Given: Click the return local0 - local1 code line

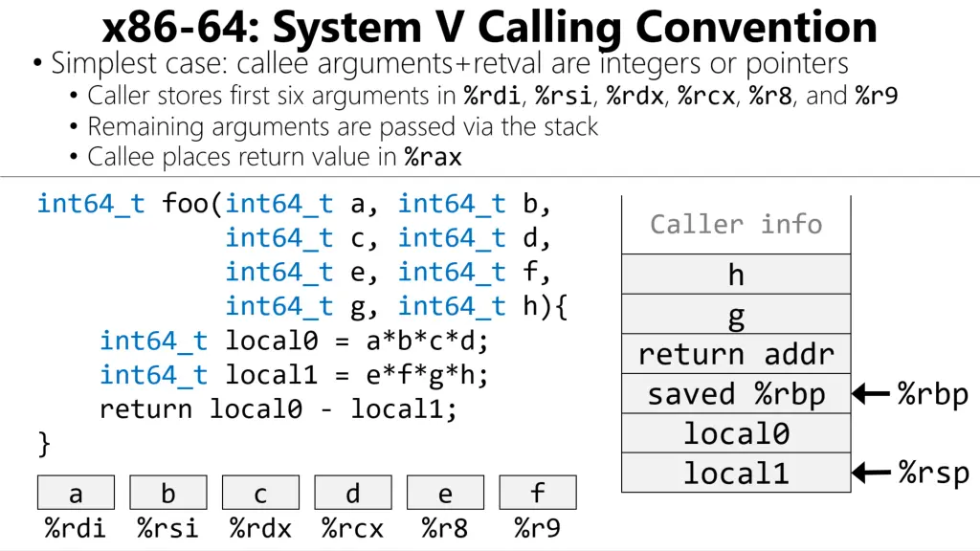Looking at the screenshot, I should click(x=278, y=409).
